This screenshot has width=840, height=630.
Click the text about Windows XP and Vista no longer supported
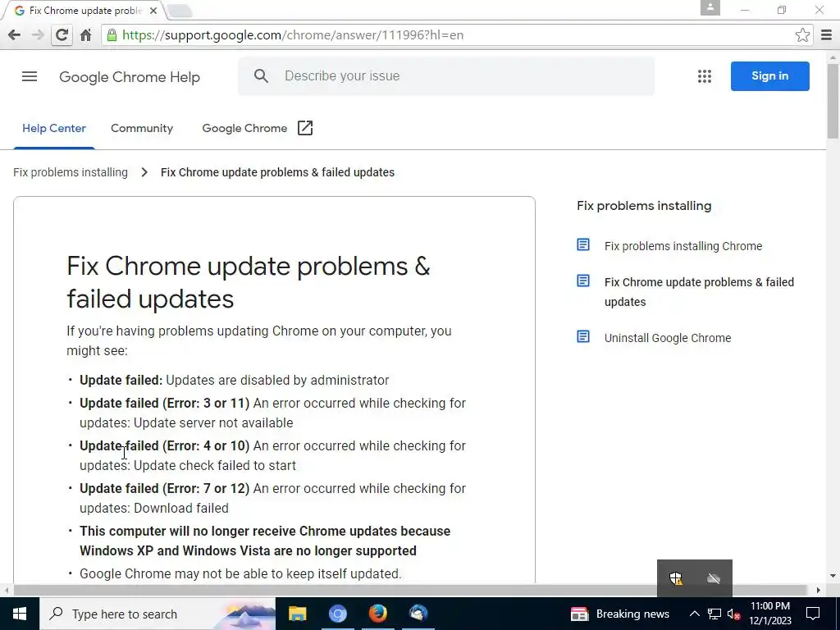click(265, 541)
